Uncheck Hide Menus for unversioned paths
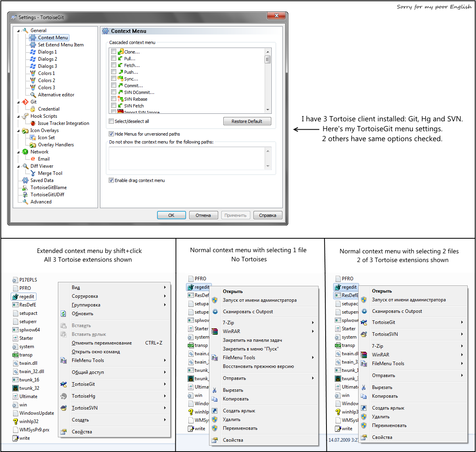Screen dimensions: 476x452 tap(111, 134)
